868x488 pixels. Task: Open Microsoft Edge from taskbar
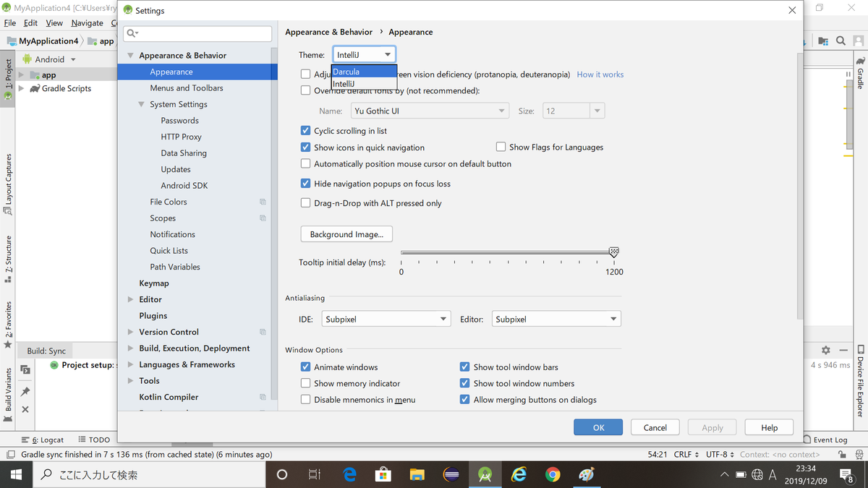tap(350, 474)
